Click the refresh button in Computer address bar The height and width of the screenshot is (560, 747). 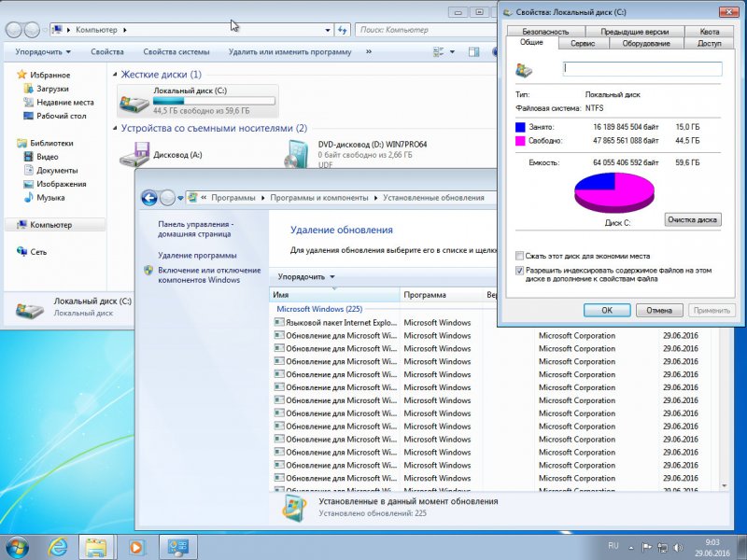342,30
